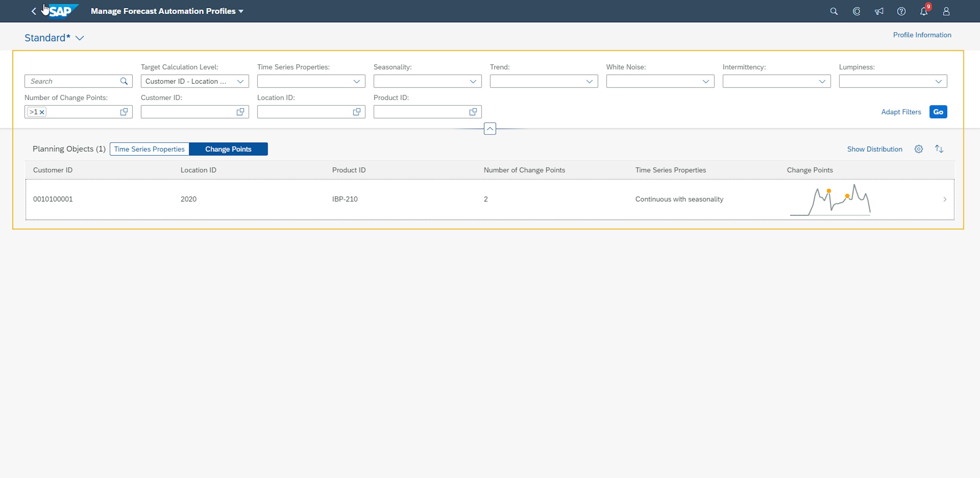Click the help question mark icon
Image resolution: width=980 pixels, height=478 pixels.
pos(901,11)
